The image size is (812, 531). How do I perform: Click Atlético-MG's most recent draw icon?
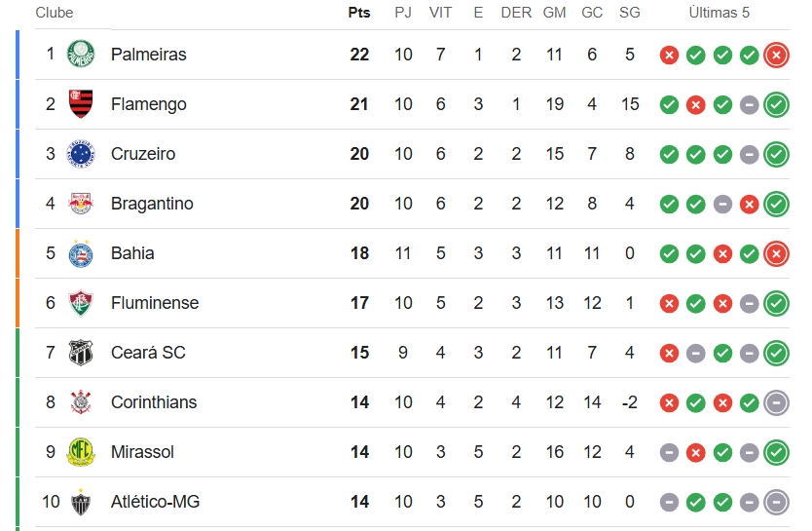click(776, 503)
